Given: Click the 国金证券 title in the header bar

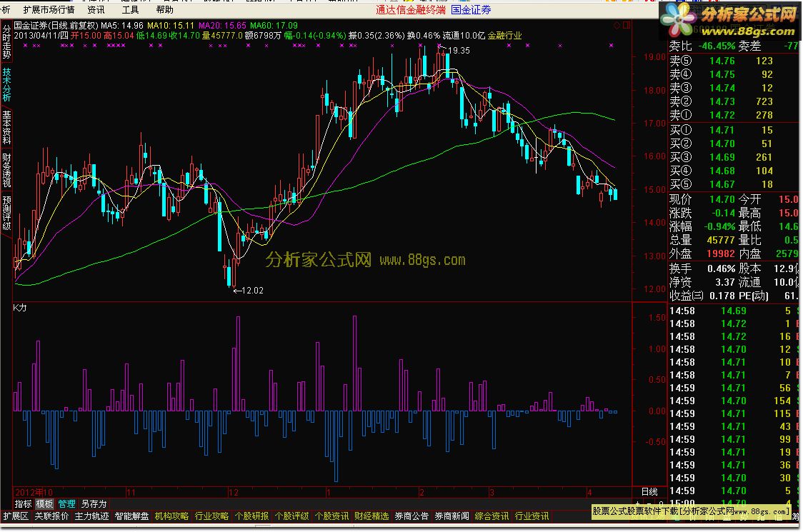Looking at the screenshot, I should pyautogui.click(x=471, y=10).
